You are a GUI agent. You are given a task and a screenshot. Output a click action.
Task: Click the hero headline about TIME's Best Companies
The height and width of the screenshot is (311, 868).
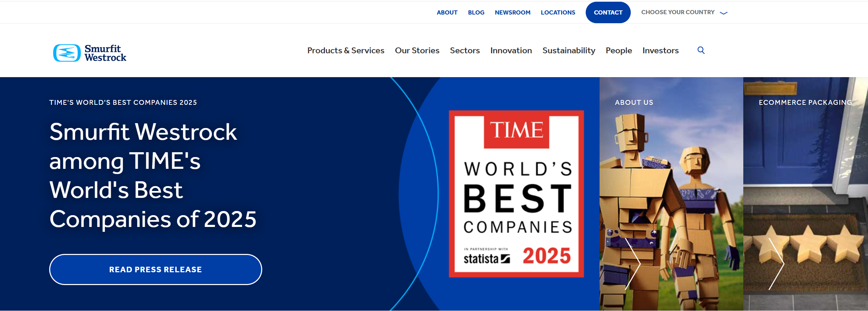tap(153, 175)
